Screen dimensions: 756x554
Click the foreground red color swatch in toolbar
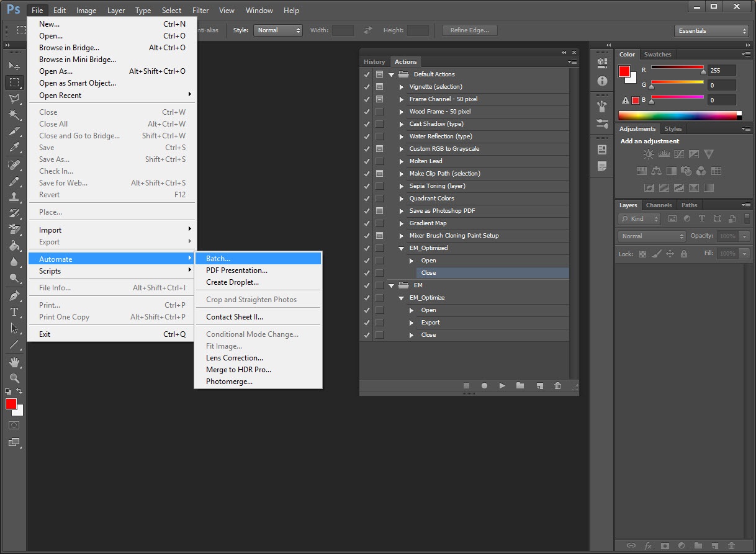pos(11,404)
